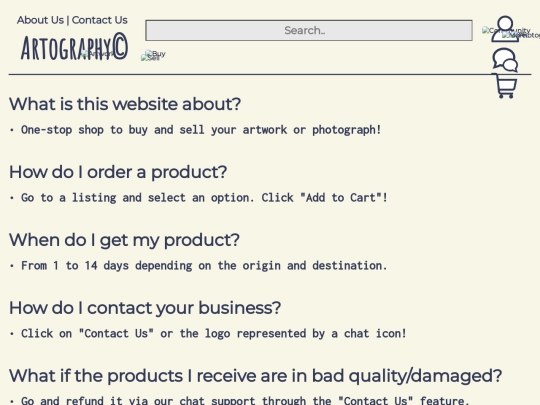Select the heading "How do I order a product?"

(x=118, y=172)
